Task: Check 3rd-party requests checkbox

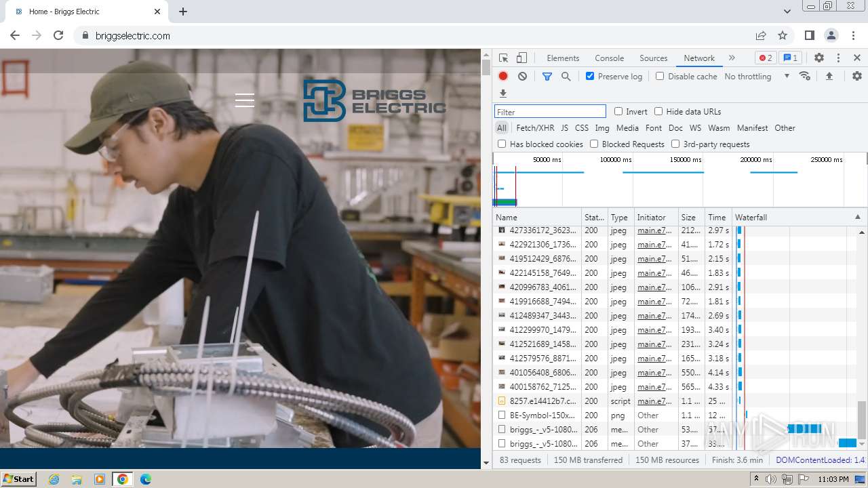Action: pos(675,144)
